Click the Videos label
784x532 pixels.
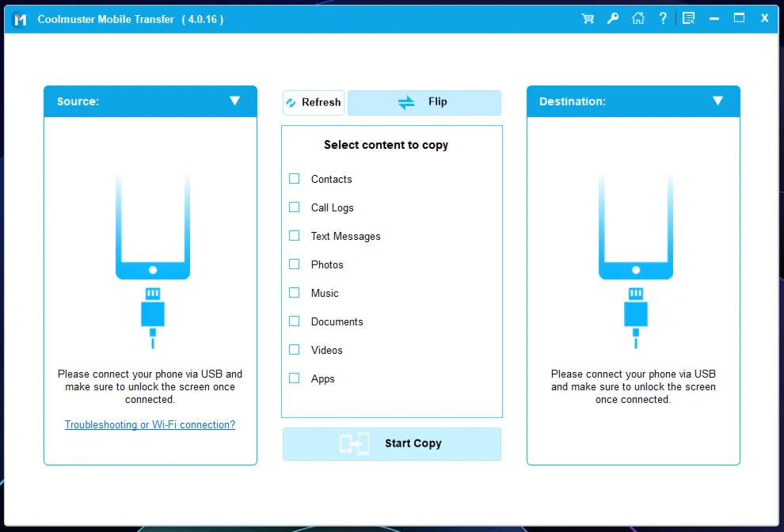(x=327, y=350)
